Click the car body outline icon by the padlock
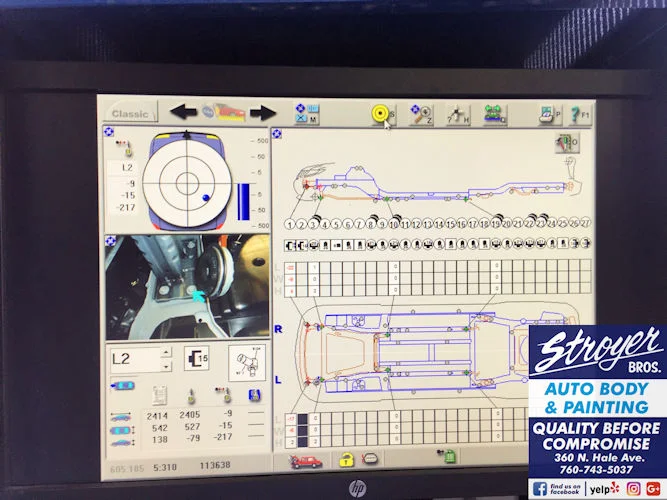The width and height of the screenshot is (667, 500). coord(370,459)
